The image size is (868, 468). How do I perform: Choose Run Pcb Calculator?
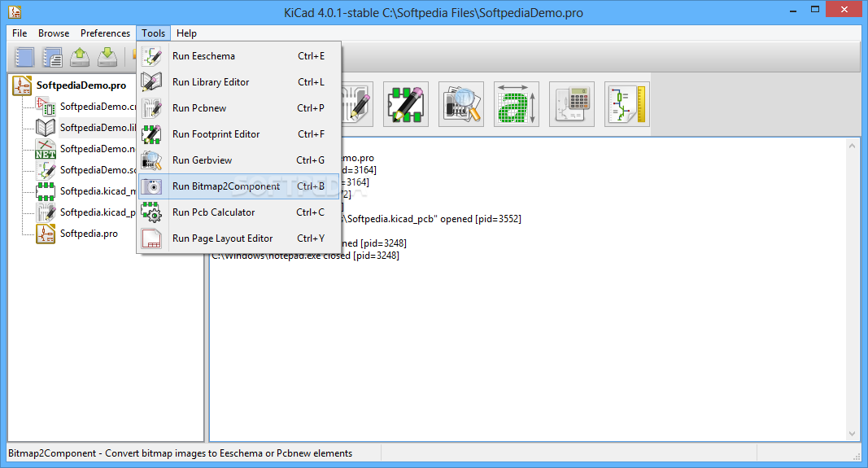[x=238, y=212]
